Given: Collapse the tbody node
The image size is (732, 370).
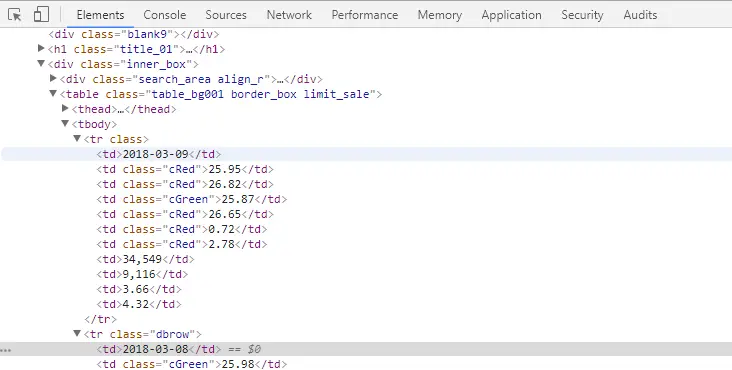Looking at the screenshot, I should coord(65,124).
